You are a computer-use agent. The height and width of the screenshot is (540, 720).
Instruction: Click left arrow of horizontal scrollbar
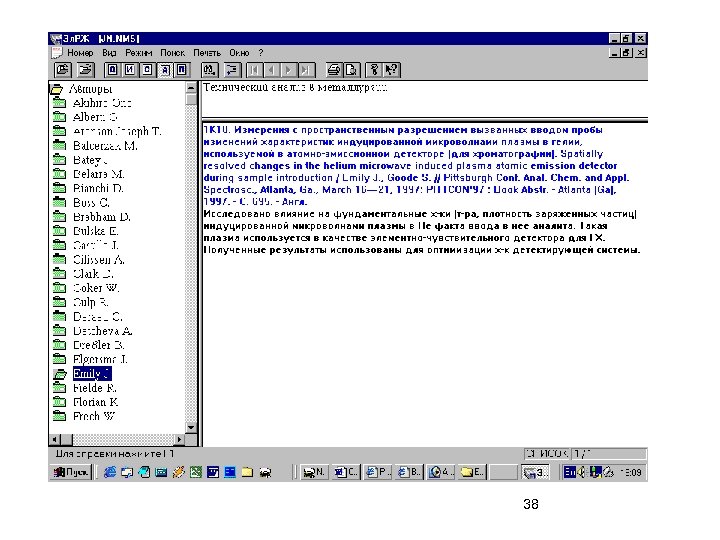point(55,440)
